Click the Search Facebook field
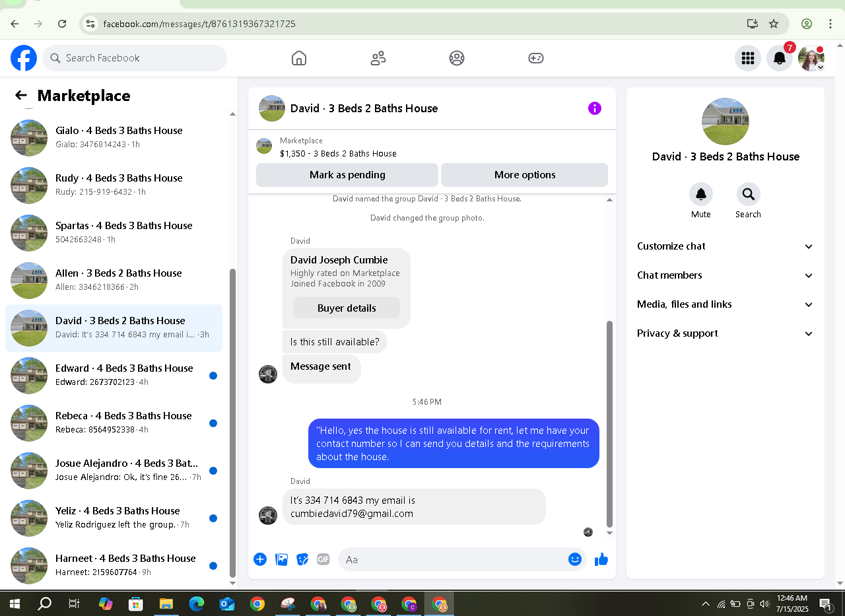845x616 pixels. point(135,58)
